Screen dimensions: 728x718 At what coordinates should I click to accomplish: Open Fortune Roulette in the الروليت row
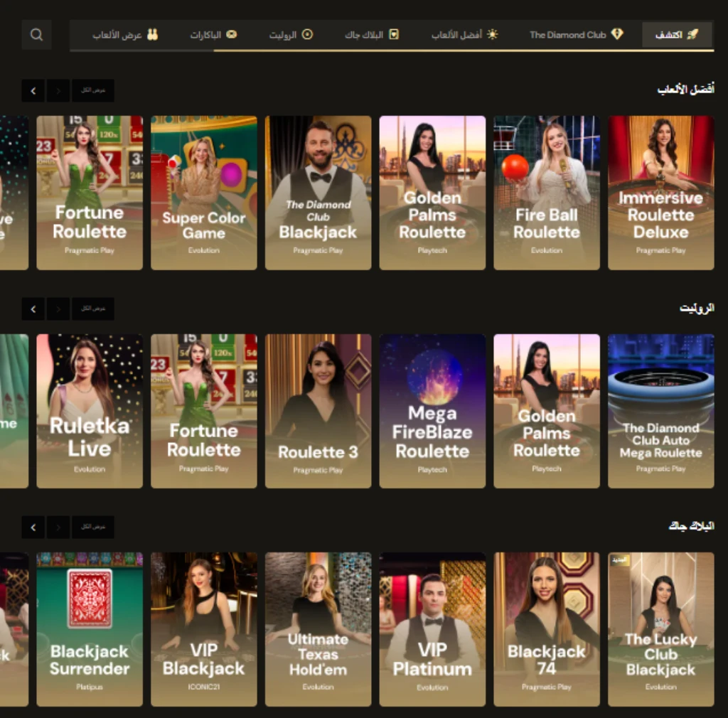coord(204,411)
